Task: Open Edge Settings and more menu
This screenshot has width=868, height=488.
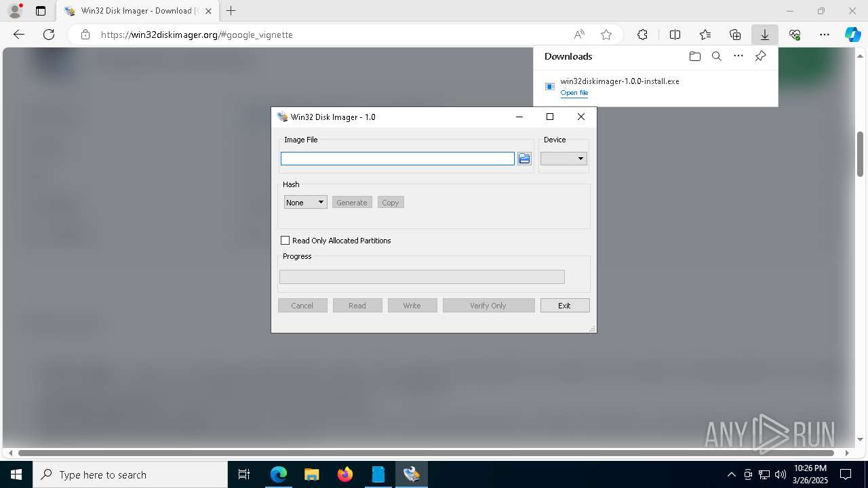Action: tap(825, 35)
